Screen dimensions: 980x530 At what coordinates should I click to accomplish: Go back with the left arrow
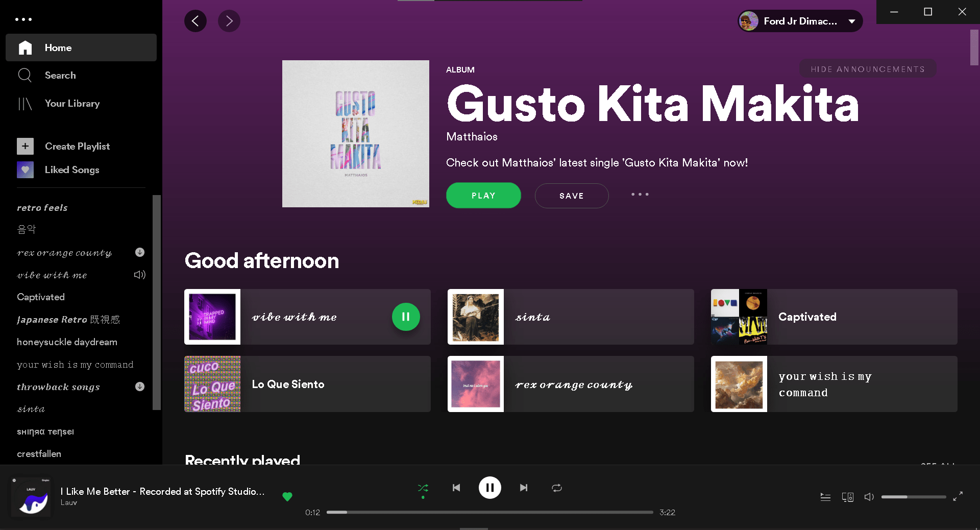point(195,21)
